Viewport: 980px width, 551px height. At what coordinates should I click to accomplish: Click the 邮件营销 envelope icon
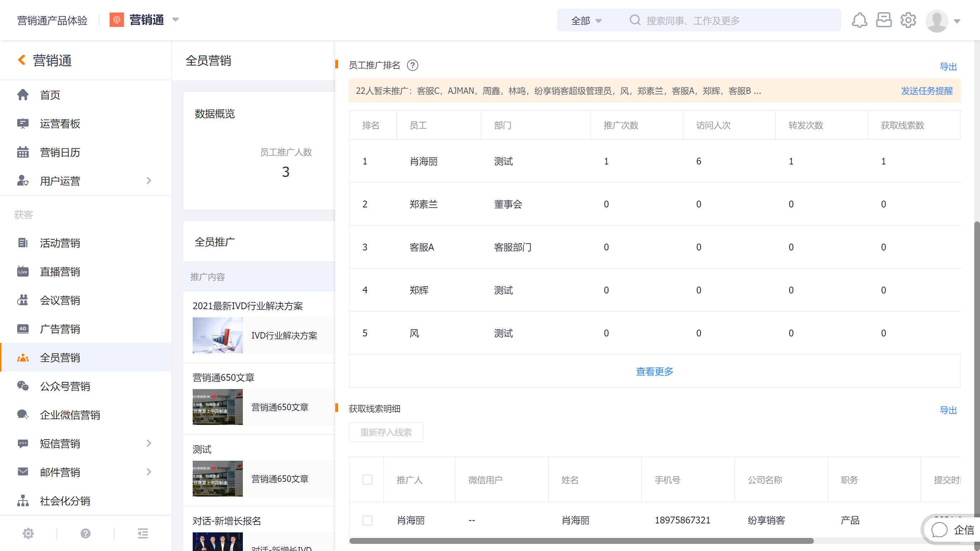(x=23, y=472)
